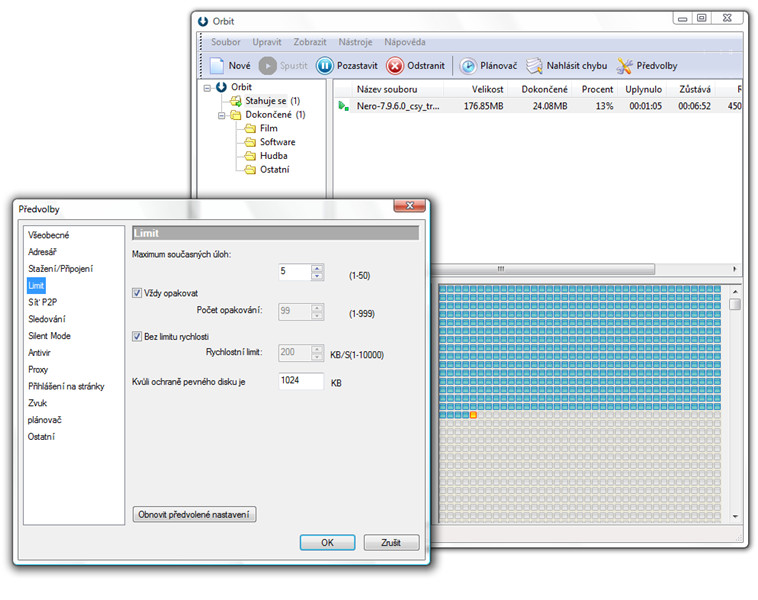Sort by the Zůstává column header
758x600 pixels.
[694, 89]
